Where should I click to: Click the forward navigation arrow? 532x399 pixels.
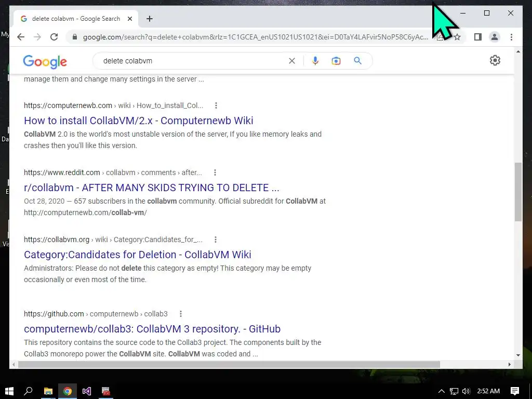click(x=37, y=37)
